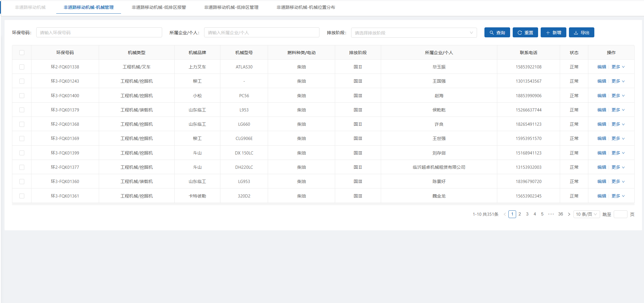Check the row 环3-FQK01360 checkbox

click(x=22, y=181)
